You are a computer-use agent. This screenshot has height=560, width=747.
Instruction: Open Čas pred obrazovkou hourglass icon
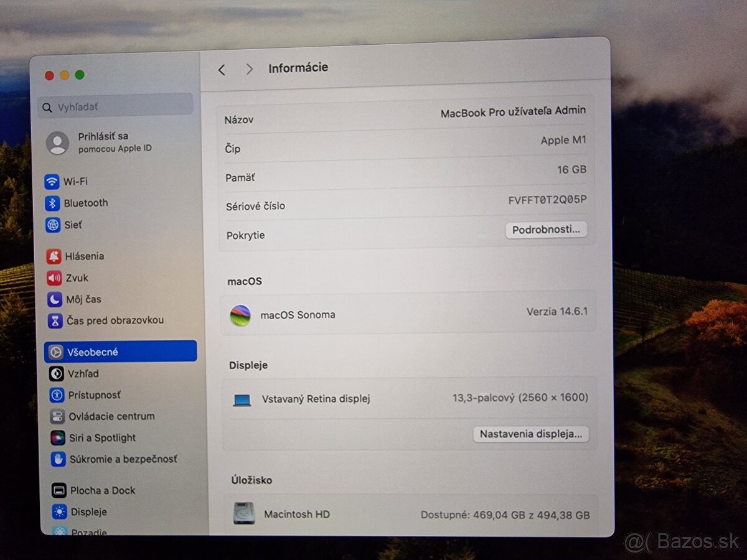(56, 320)
